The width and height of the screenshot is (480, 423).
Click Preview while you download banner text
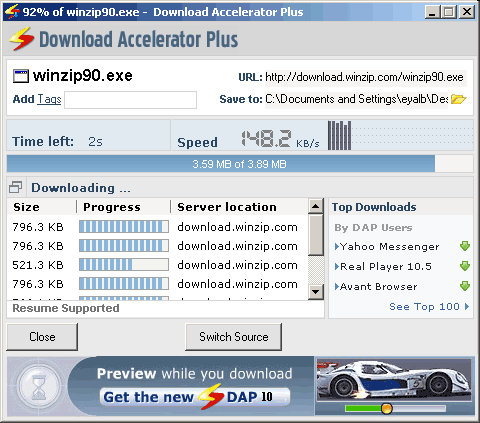[194, 374]
